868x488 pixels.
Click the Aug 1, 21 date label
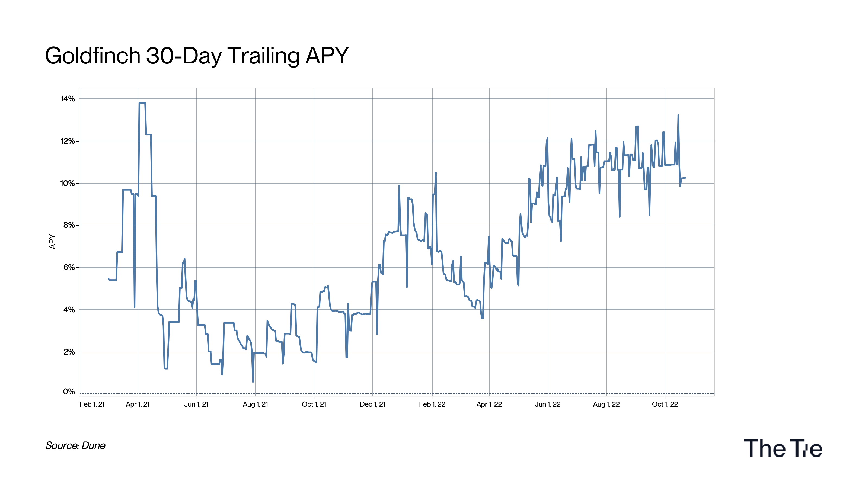pos(256,404)
